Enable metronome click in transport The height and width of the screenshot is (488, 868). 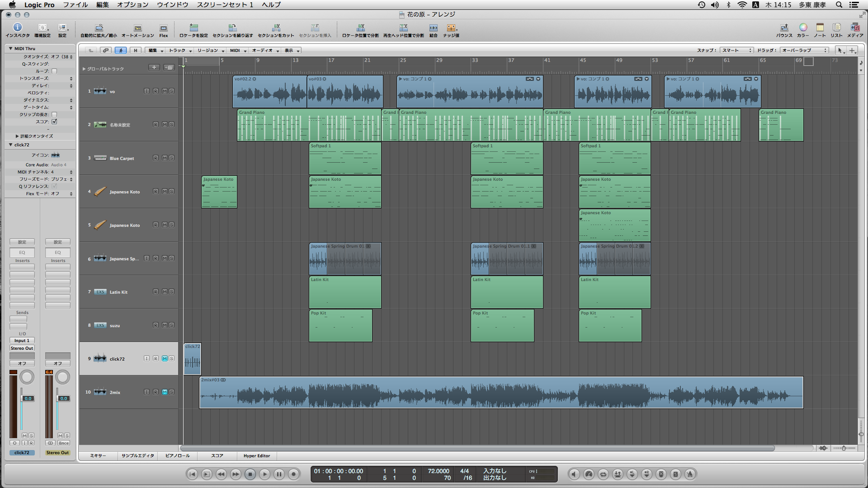(x=690, y=474)
